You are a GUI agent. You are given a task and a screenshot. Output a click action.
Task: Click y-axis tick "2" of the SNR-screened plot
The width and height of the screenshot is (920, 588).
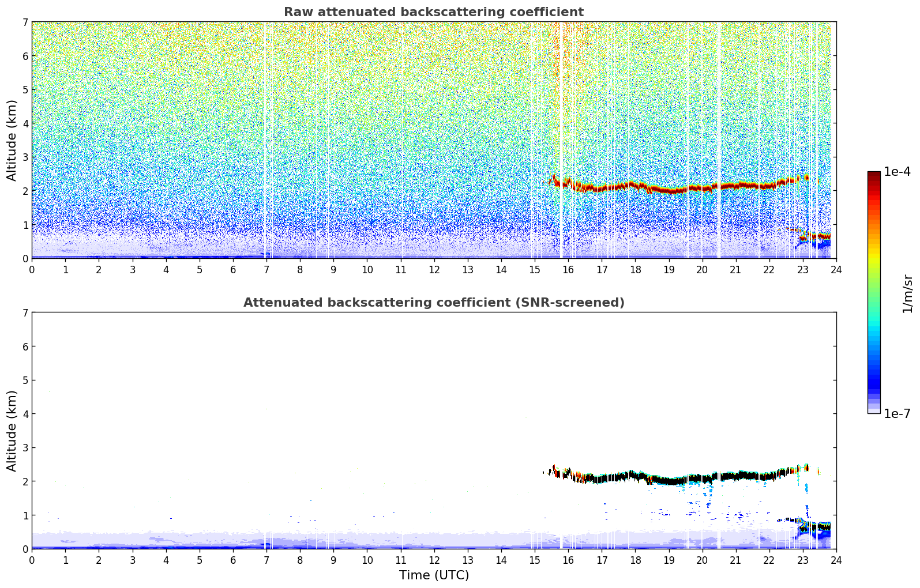(x=25, y=481)
